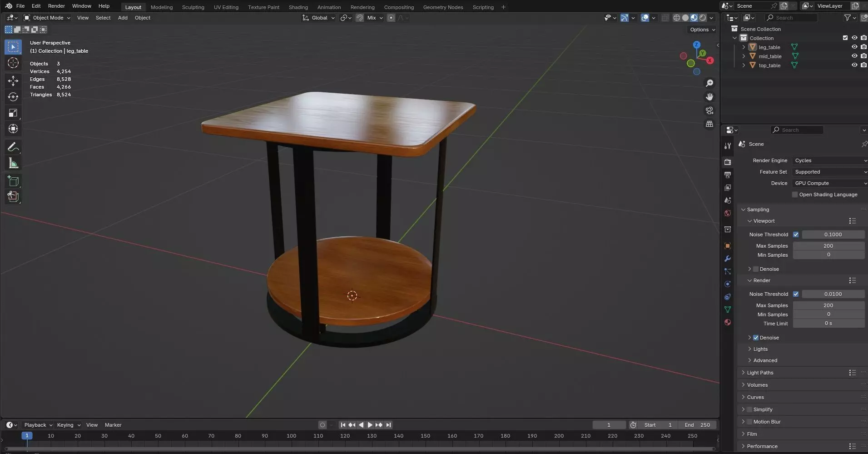Toggle Render Noise Threshold checkbox
Viewport: 868px width, 454px height.
(x=796, y=294)
